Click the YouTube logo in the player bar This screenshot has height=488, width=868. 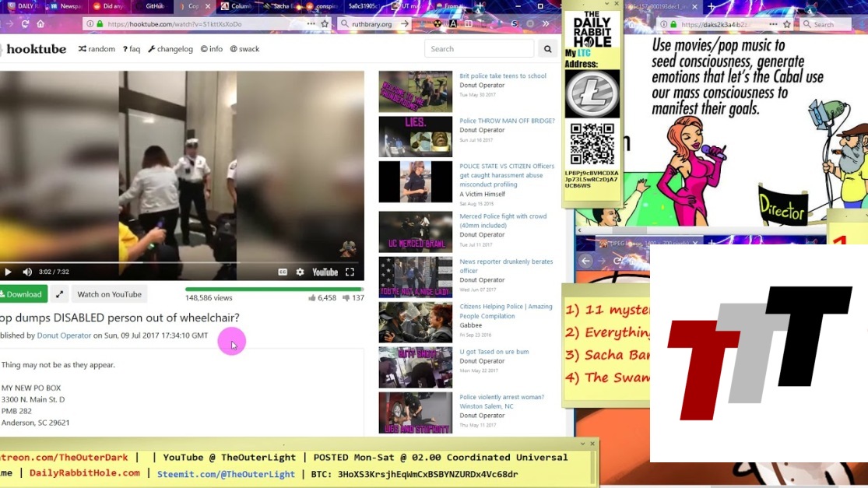325,272
